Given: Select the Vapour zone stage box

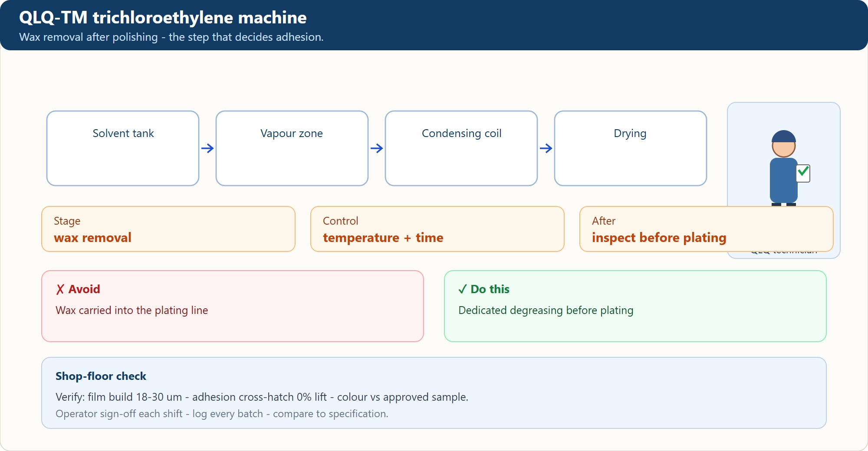Looking at the screenshot, I should point(292,148).
